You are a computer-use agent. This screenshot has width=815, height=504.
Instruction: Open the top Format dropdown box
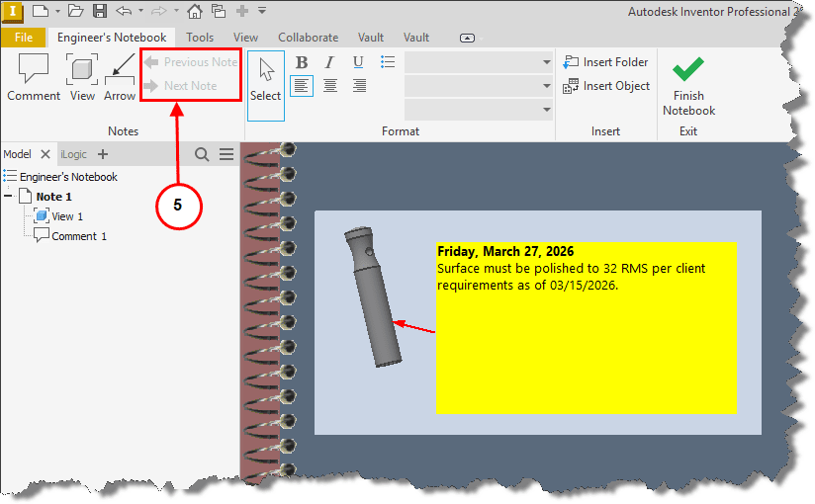[478, 62]
